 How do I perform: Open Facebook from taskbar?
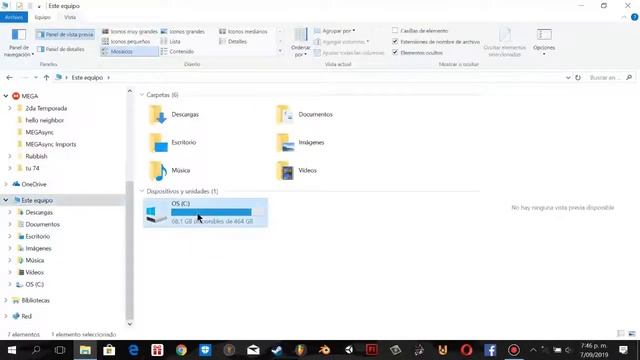coord(490,350)
